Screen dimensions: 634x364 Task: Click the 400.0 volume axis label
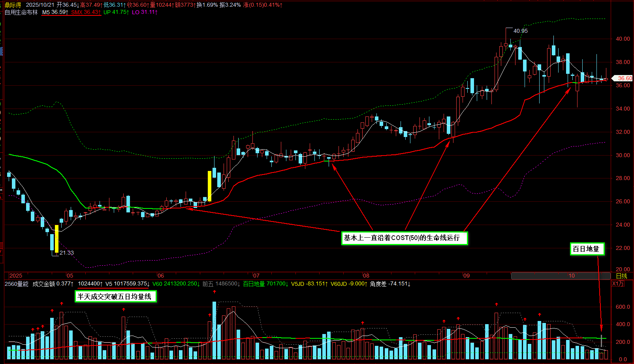(623, 324)
